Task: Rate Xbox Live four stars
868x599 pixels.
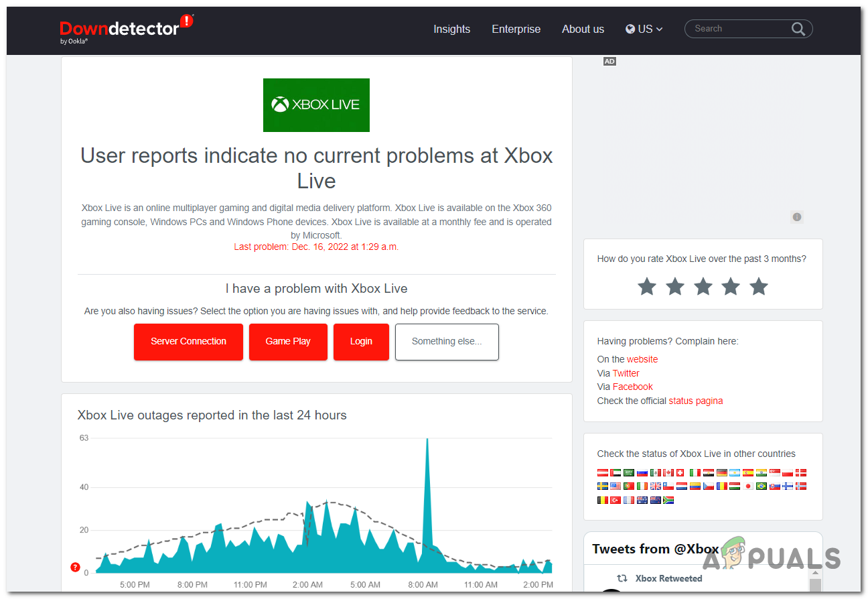Action: pos(731,287)
